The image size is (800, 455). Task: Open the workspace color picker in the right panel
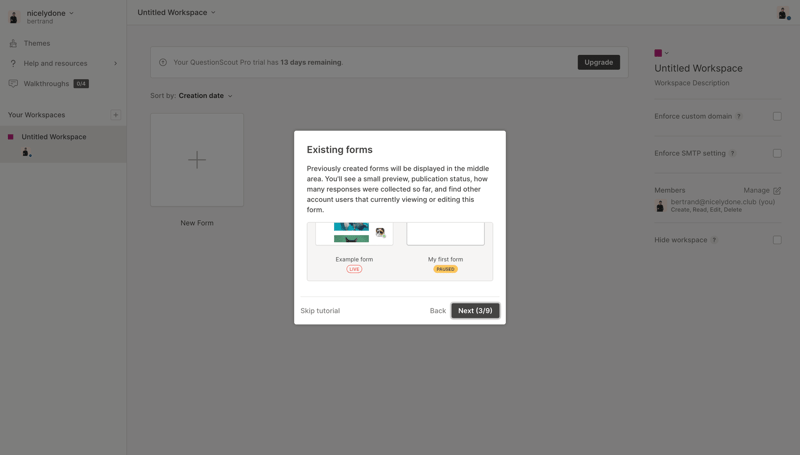(x=658, y=53)
